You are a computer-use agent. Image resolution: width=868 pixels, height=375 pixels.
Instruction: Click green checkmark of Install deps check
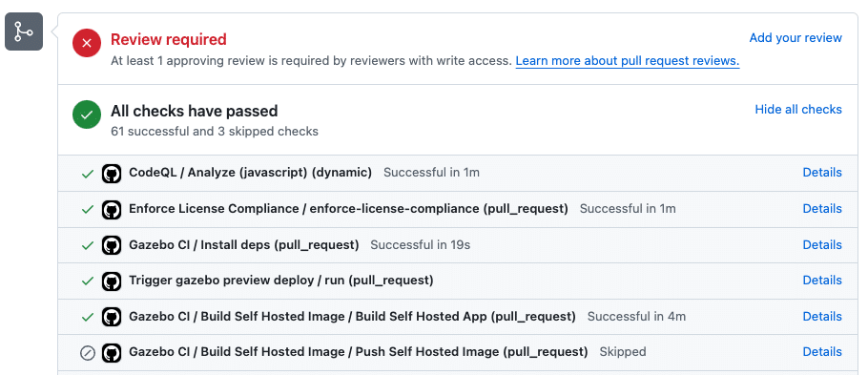tap(88, 245)
